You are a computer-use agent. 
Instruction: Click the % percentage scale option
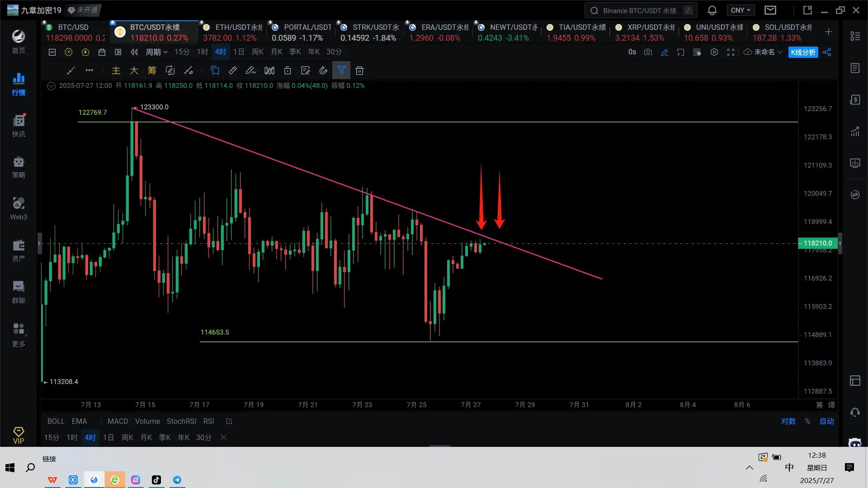point(807,421)
